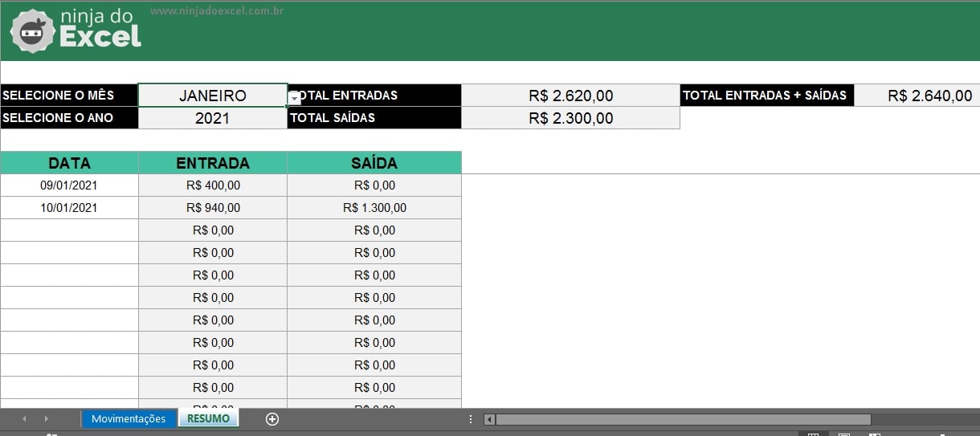This screenshot has height=436, width=980.
Task: Select the date cell 09/01/2021
Action: (x=69, y=185)
